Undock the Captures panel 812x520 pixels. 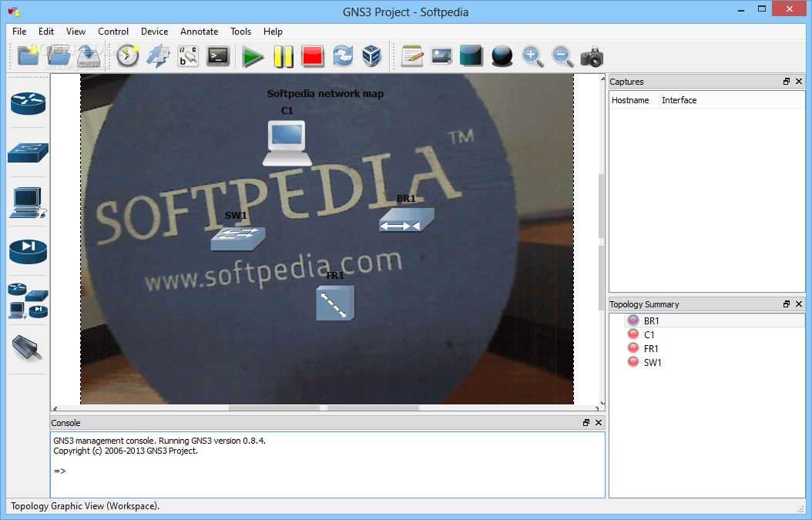[786, 82]
